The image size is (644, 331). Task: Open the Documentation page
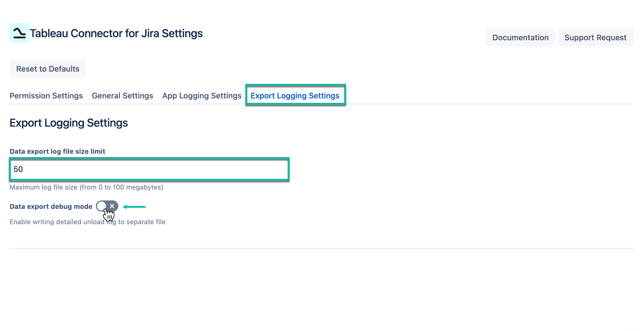[520, 37]
